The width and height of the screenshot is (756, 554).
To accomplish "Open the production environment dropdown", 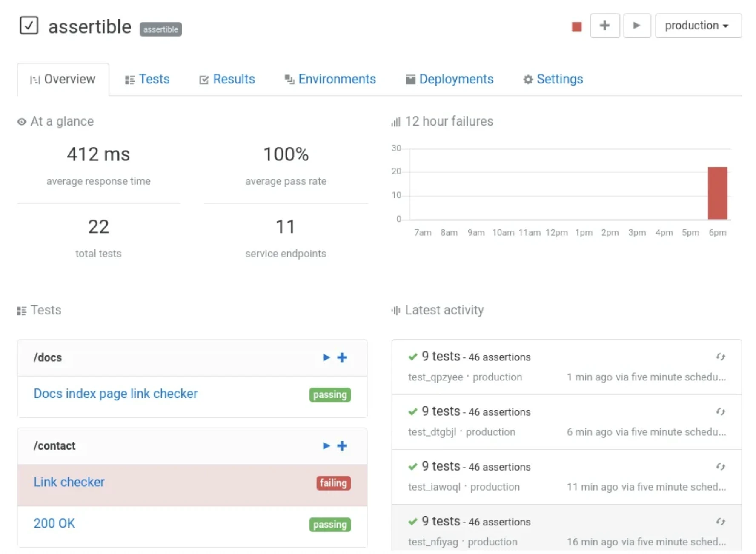I will 698,26.
